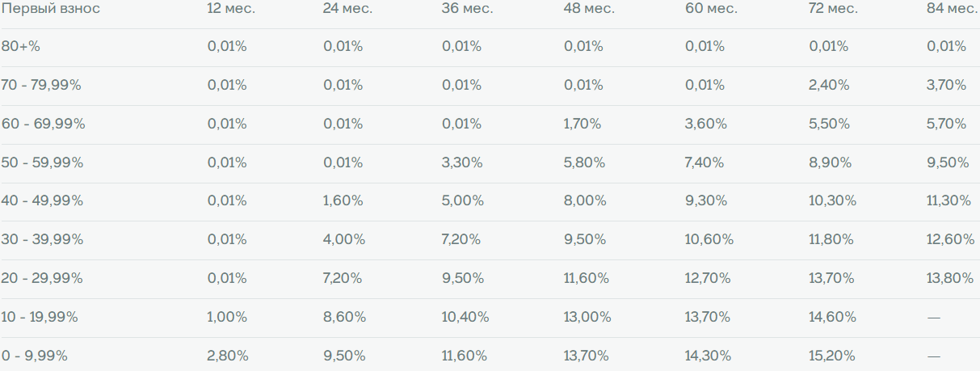Select the "12 мес." column header
This screenshot has height=371, width=980.
[x=231, y=8]
